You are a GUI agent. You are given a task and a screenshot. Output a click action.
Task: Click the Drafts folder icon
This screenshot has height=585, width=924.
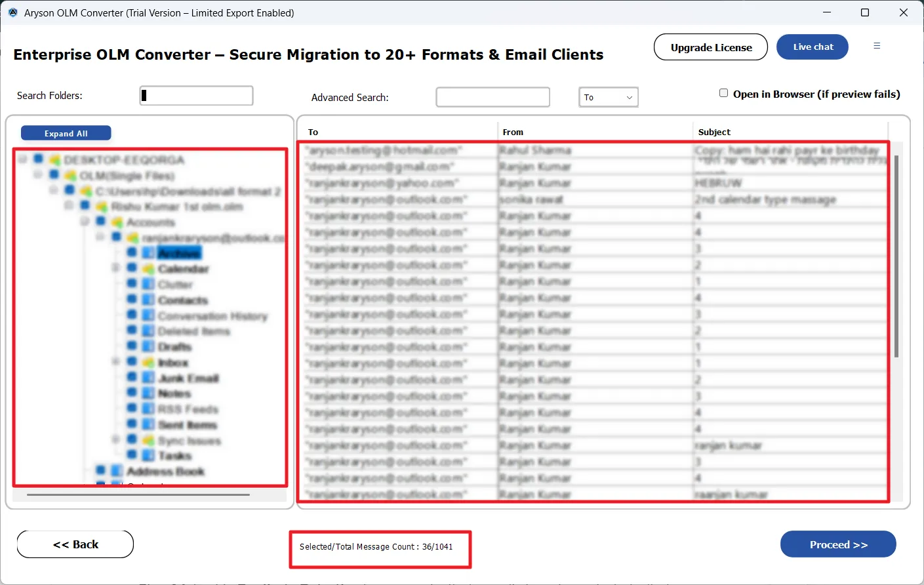[148, 346]
